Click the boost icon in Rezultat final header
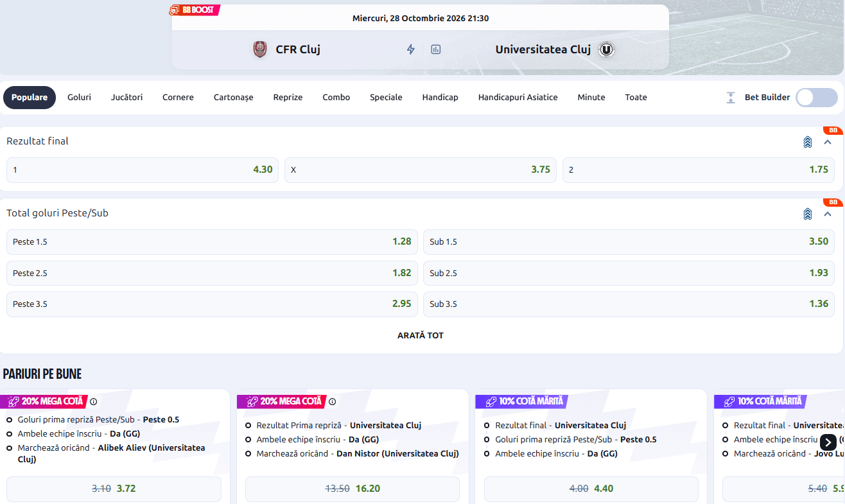845x504 pixels. 808,142
